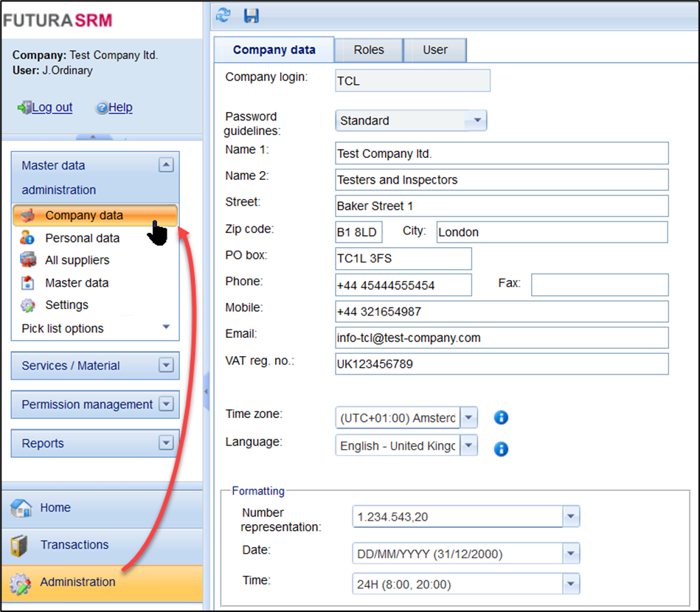
Task: Open Personal data in the sidebar
Action: coord(82,238)
